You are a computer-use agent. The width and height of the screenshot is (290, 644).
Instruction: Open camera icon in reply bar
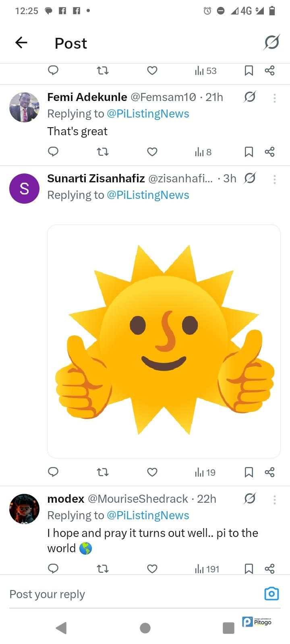point(271,594)
